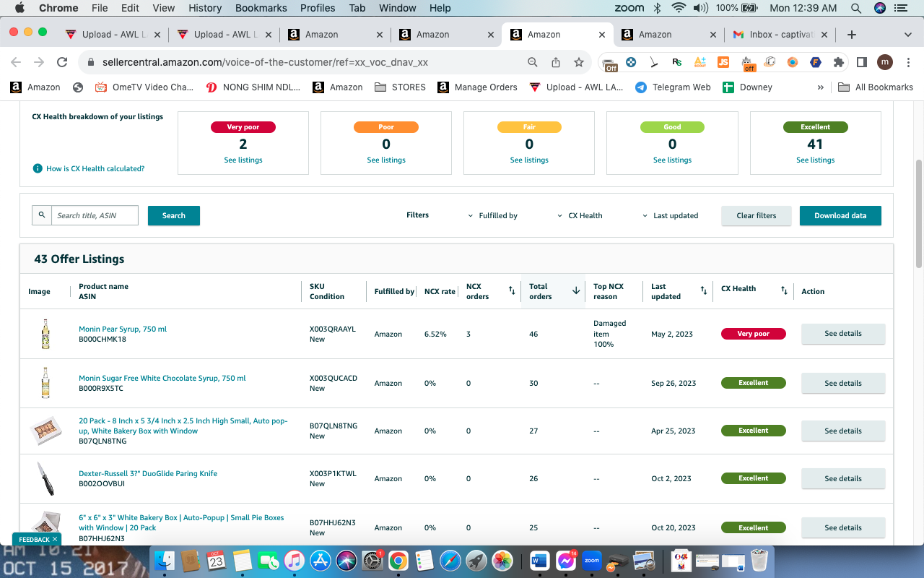Open Spotlight search in the menu bar
The height and width of the screenshot is (578, 924).
[855, 8]
